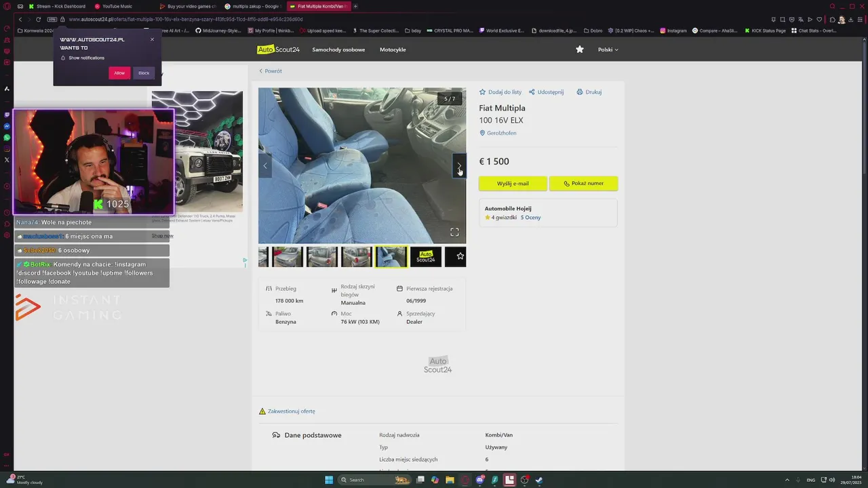Screen dimensions: 868x488
Task: Open the bday bookmarks folder
Action: [412, 30]
